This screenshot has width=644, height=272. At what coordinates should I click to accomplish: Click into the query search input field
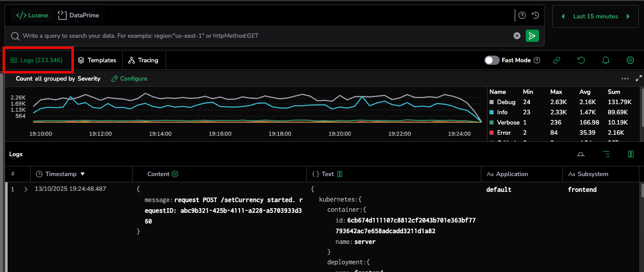tap(255, 36)
